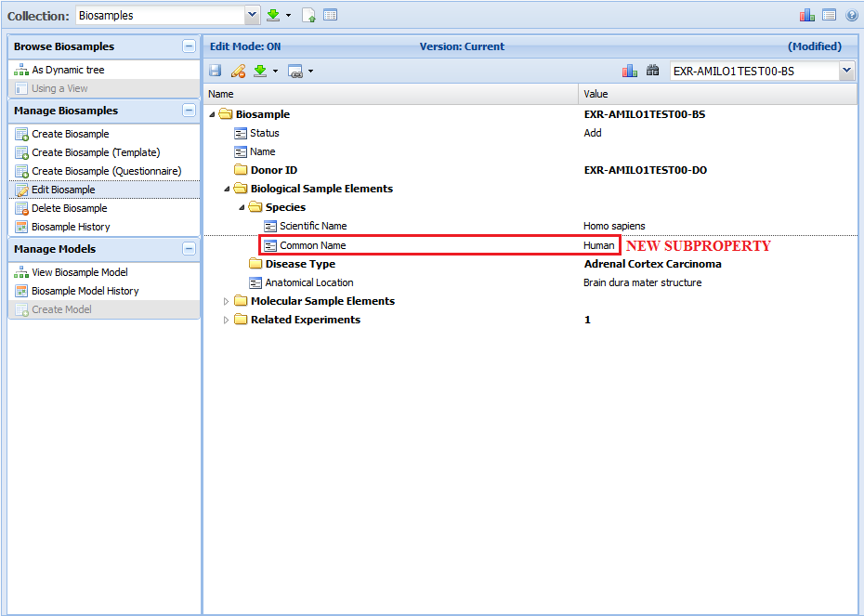
Task: Expand the Related Experiments node
Action: 226,320
